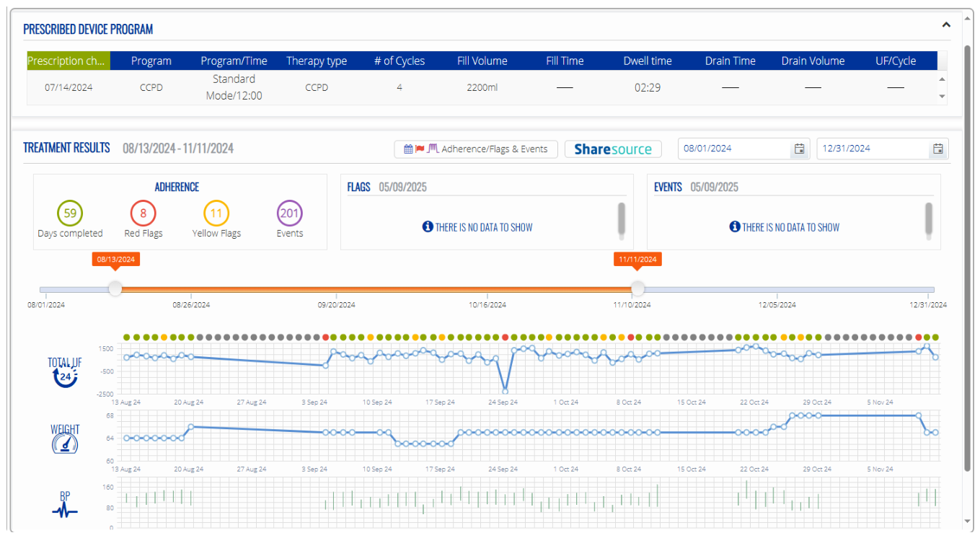Click the Program/Time column header
The image size is (980, 538).
point(234,61)
